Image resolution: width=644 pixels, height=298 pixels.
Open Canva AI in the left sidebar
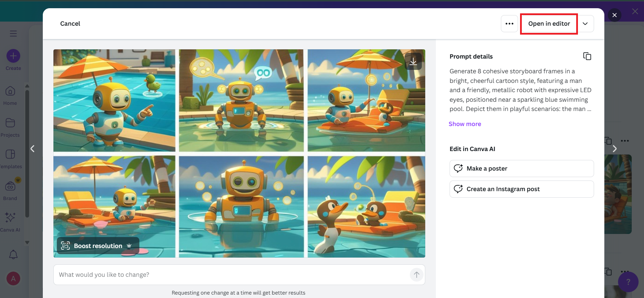[10, 223]
